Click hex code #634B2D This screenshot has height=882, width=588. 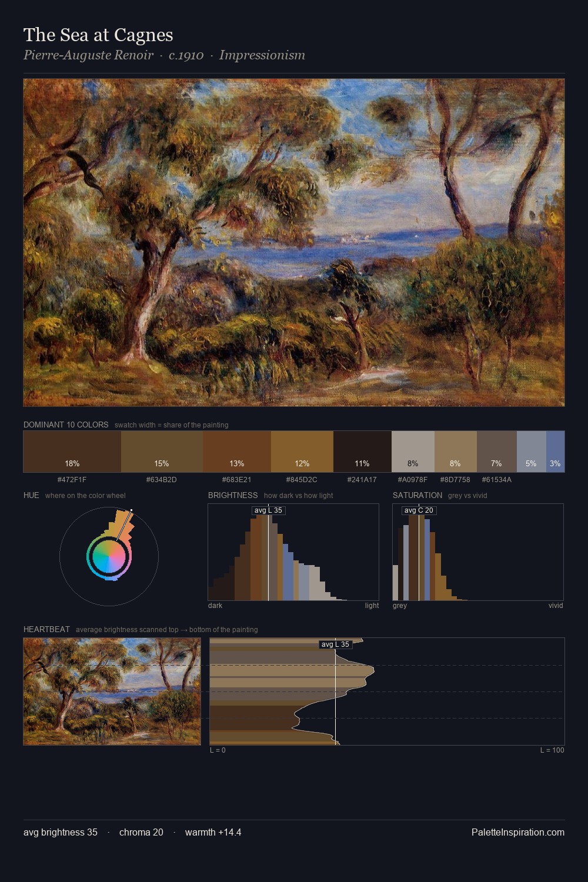pyautogui.click(x=162, y=480)
